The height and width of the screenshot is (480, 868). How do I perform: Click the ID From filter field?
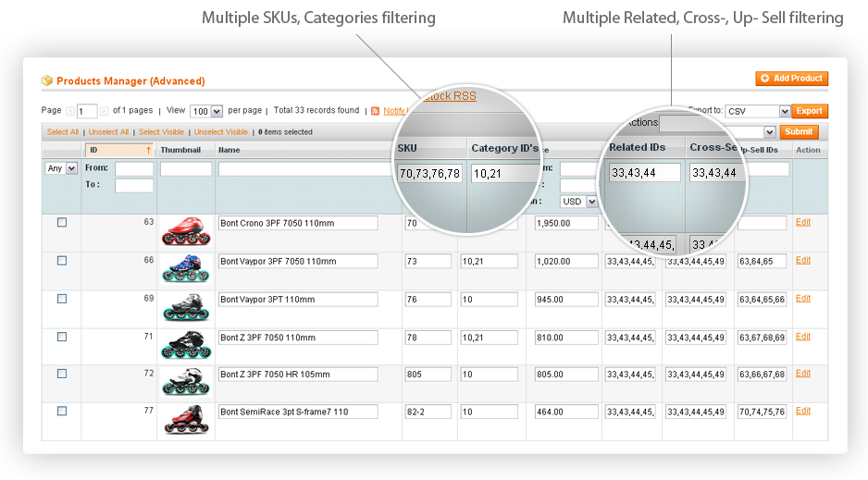pyautogui.click(x=134, y=169)
